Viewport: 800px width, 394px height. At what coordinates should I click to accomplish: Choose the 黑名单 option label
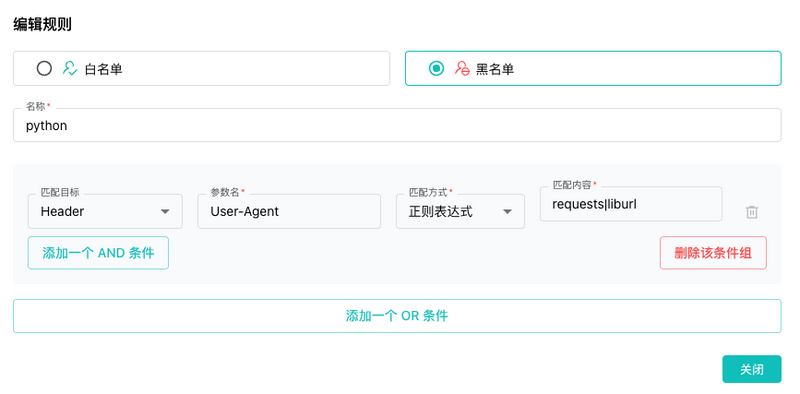pos(495,69)
